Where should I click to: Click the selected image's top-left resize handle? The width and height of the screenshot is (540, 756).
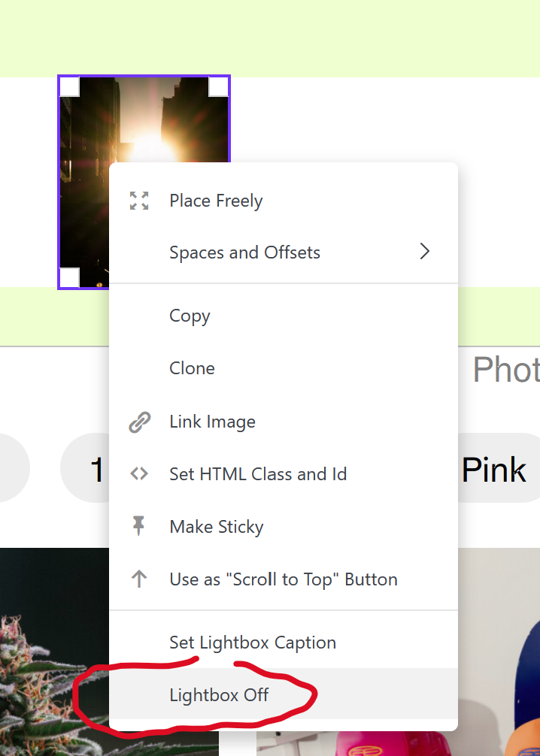[69, 86]
